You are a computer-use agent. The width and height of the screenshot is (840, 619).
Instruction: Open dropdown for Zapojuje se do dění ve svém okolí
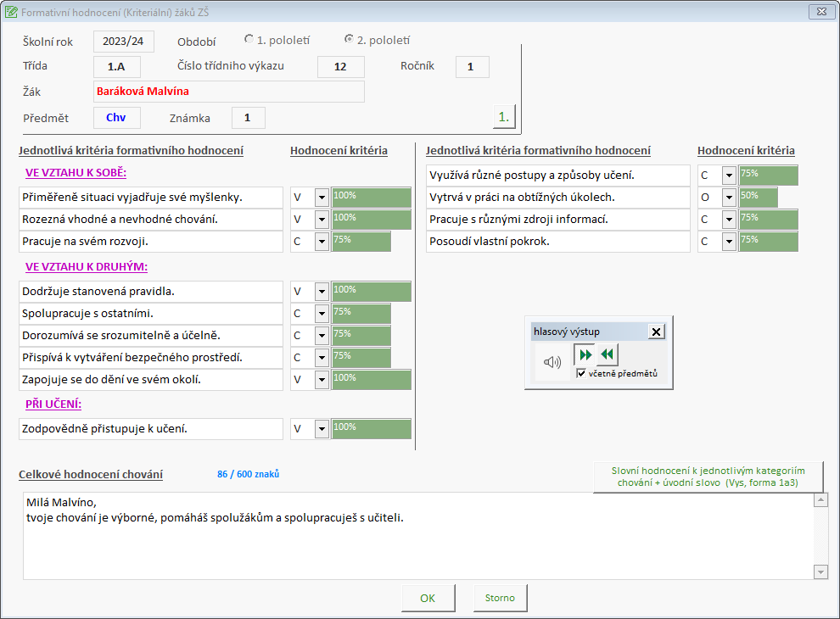point(322,380)
